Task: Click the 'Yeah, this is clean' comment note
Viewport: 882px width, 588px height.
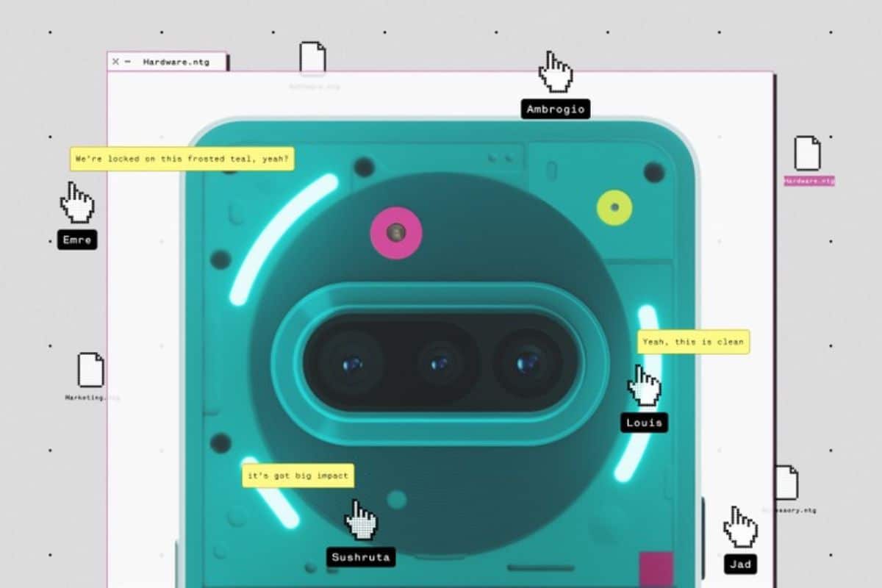Action: pyautogui.click(x=693, y=342)
